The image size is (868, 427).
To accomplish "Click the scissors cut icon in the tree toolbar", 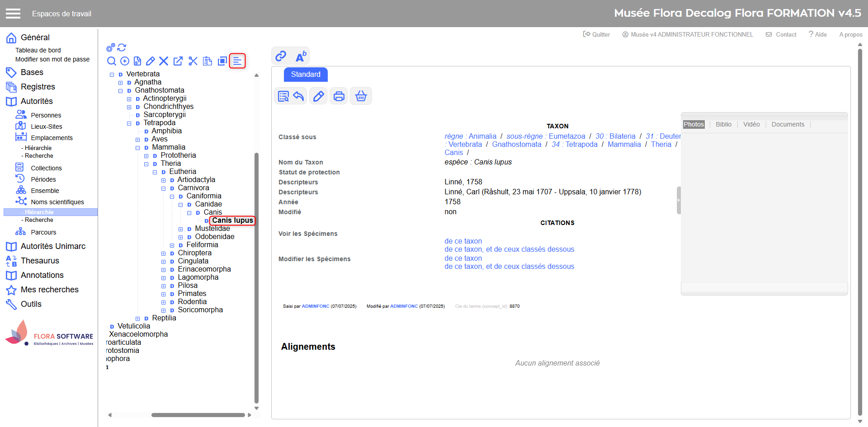I will tap(193, 61).
